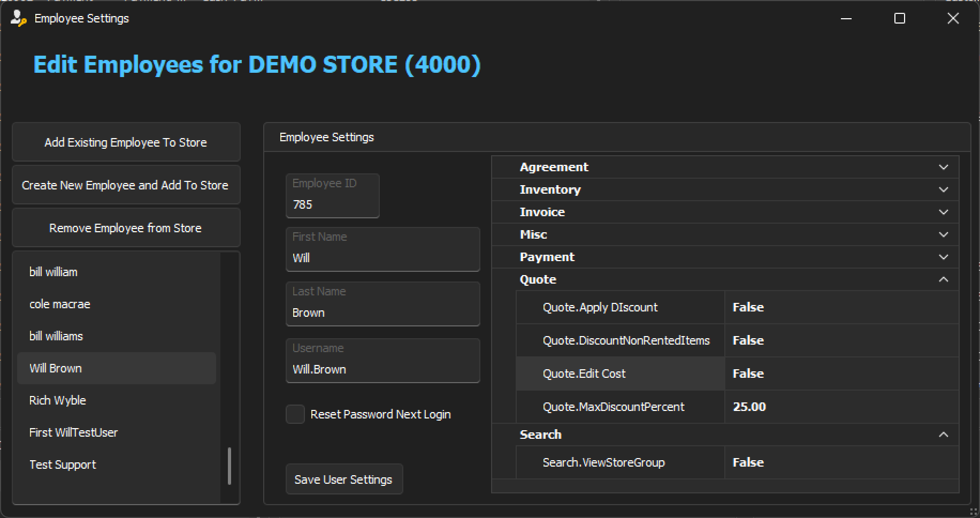Open the Misc settings group
Viewport: 980px width, 518px height.
943,235
